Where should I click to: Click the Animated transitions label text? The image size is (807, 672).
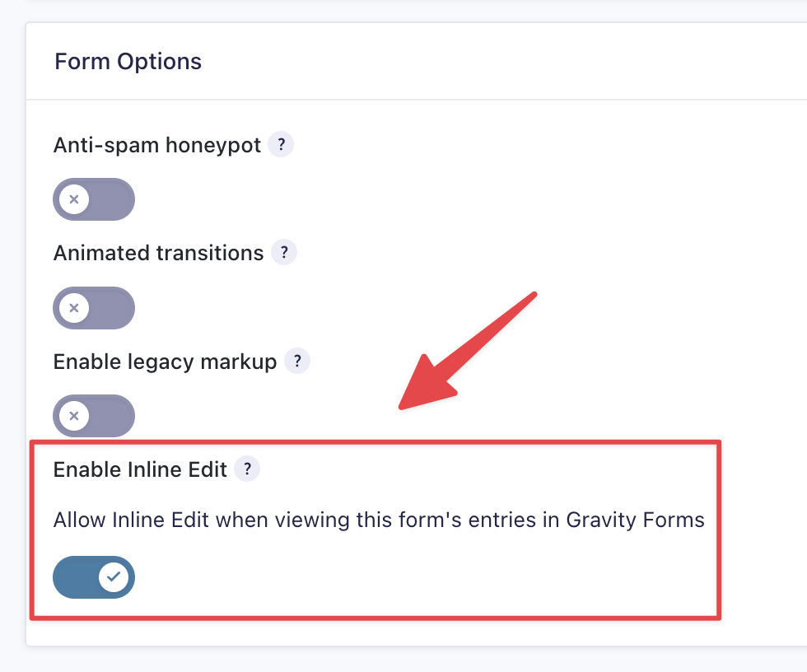158,253
